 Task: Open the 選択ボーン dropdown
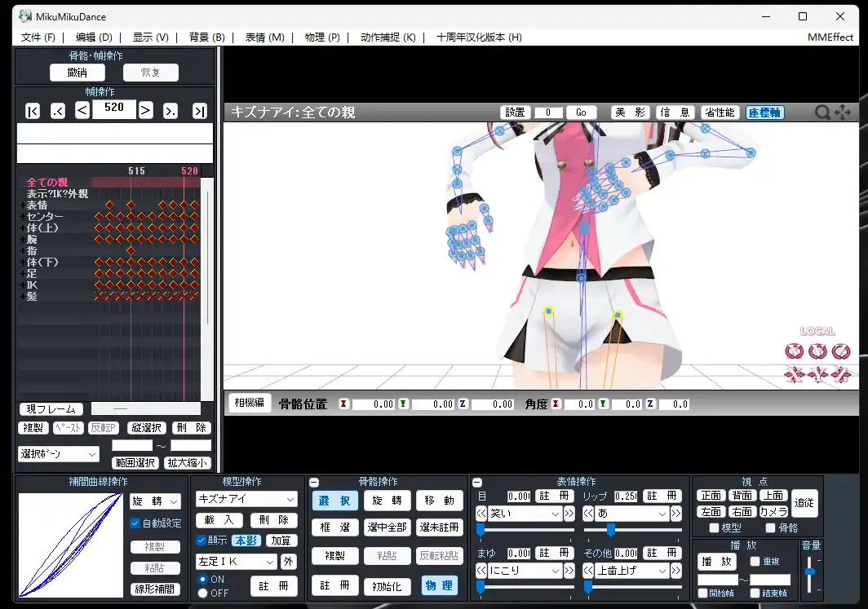[x=59, y=454]
